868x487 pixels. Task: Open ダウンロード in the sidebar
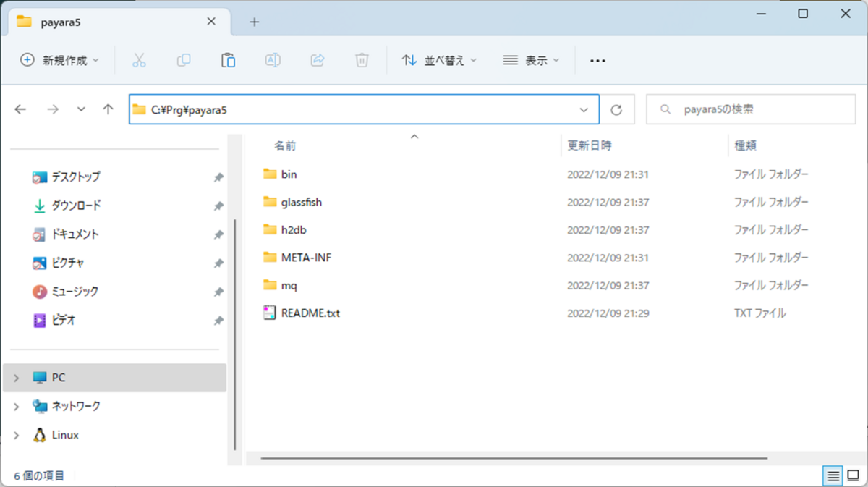[x=76, y=206]
